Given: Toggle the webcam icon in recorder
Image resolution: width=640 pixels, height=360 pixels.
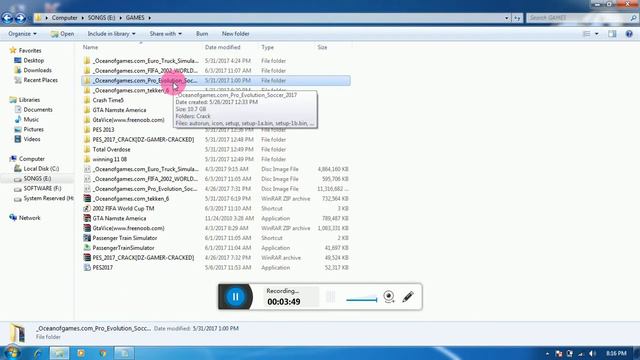Looking at the screenshot, I should click(x=389, y=296).
